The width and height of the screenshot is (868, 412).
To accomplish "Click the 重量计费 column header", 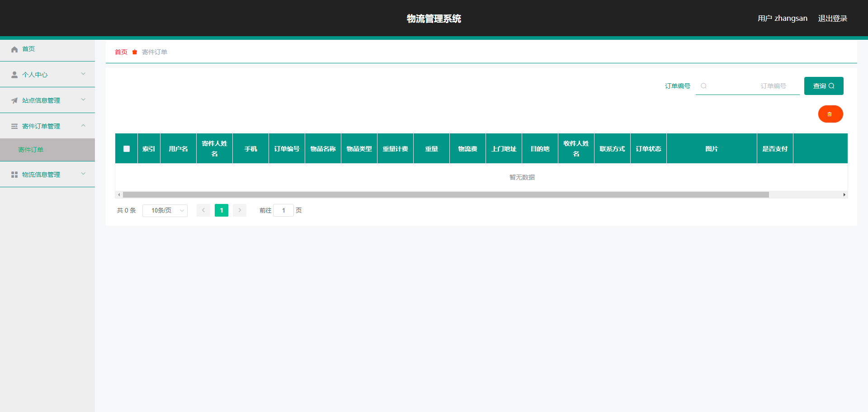I will click(x=396, y=149).
